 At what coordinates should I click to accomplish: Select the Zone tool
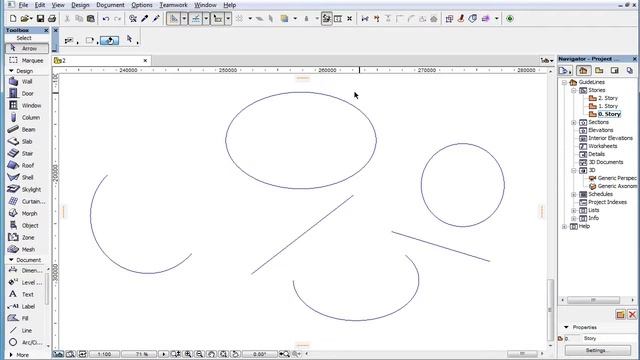(27, 237)
